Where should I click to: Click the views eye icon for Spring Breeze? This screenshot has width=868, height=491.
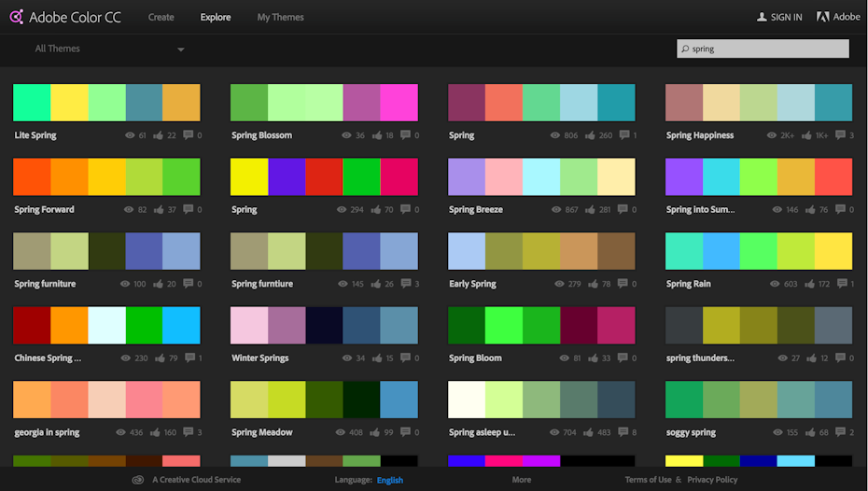tap(557, 209)
